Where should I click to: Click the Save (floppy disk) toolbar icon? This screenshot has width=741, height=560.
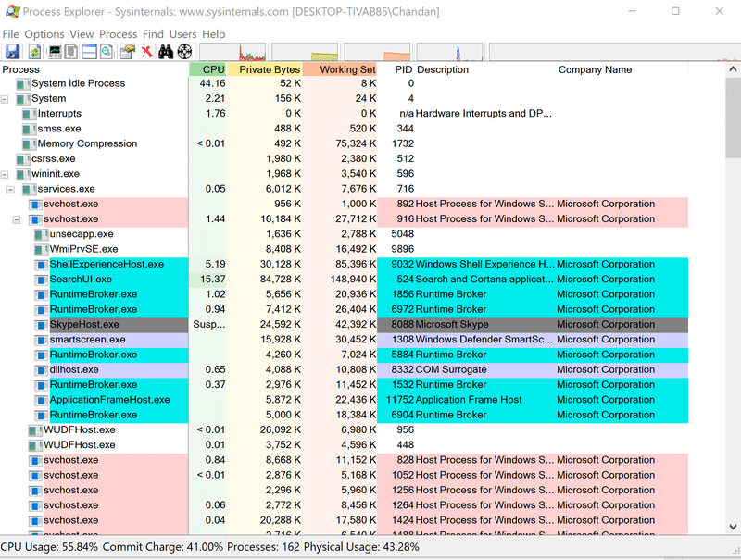tap(12, 52)
